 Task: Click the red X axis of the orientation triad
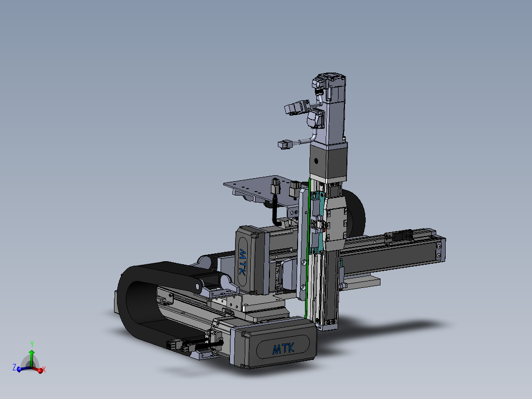click(38, 369)
